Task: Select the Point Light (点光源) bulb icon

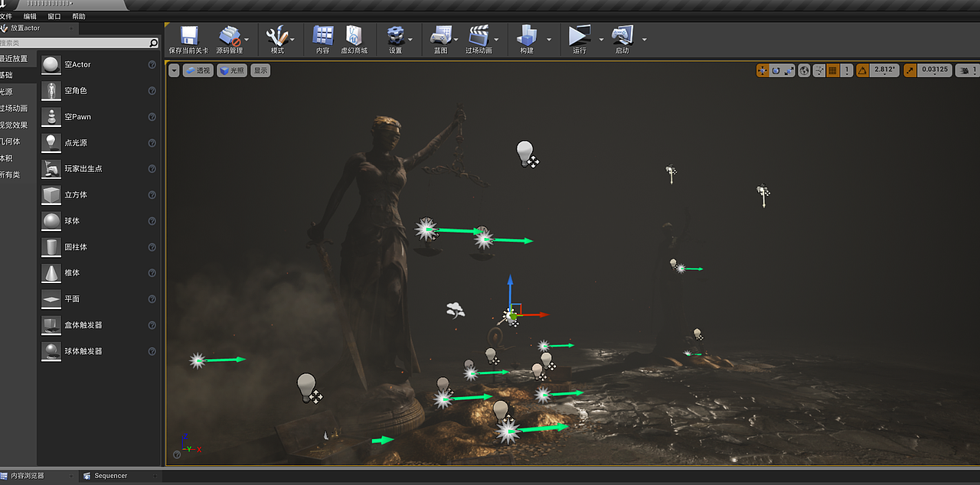Action: pos(51,142)
